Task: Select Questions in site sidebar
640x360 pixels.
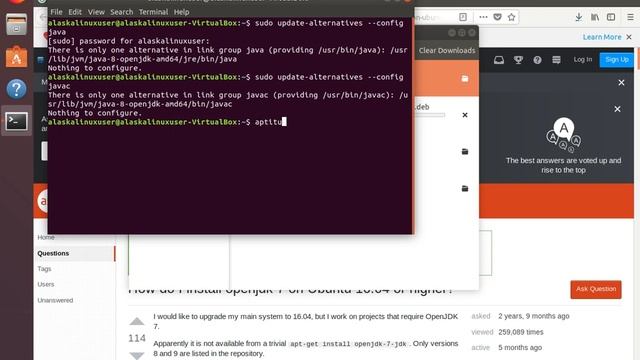Action: 53,253
